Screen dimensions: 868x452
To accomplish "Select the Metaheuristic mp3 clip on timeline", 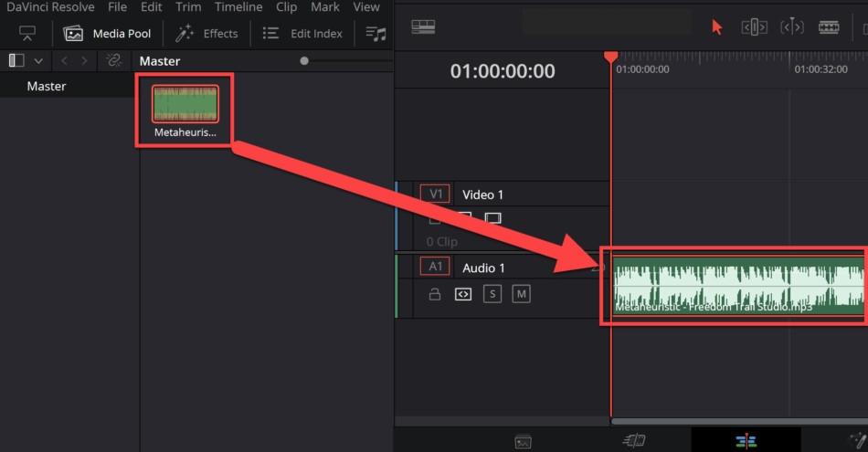I will (x=738, y=286).
